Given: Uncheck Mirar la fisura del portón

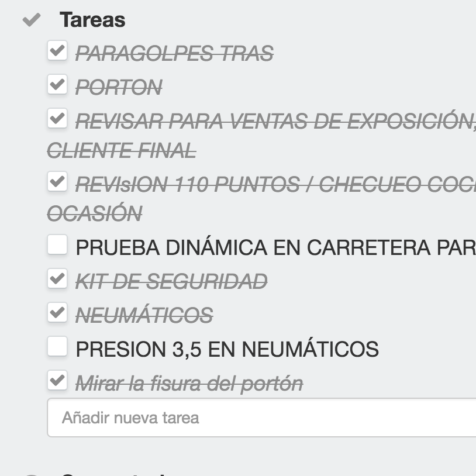Looking at the screenshot, I should click(57, 381).
